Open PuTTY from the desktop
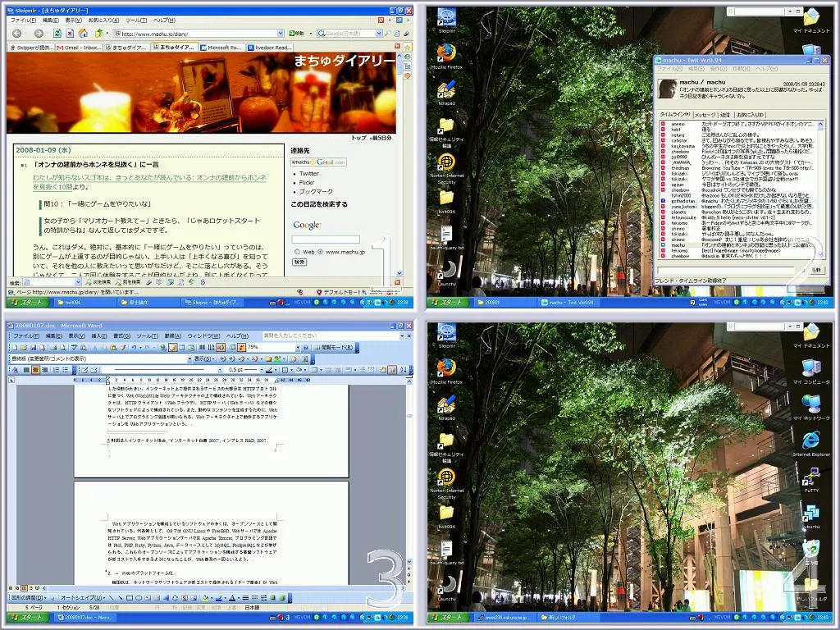Screen dimensions: 840x630 coord(810,477)
